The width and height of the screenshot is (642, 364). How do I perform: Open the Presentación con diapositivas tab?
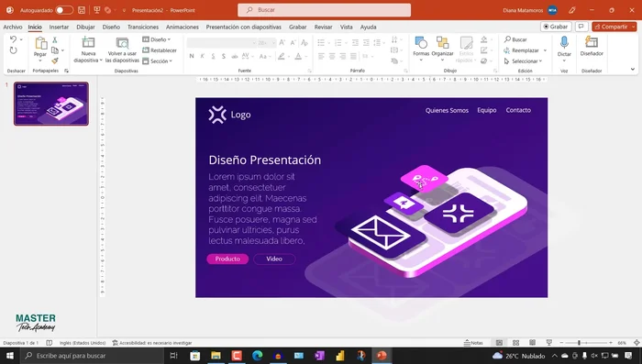tap(244, 27)
